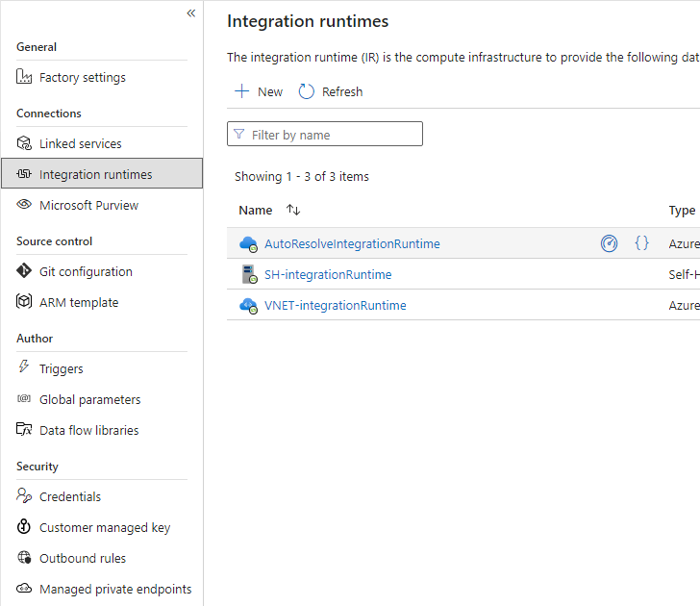
Task: Open AutoResolveIntegrationRuntime link
Action: point(352,243)
